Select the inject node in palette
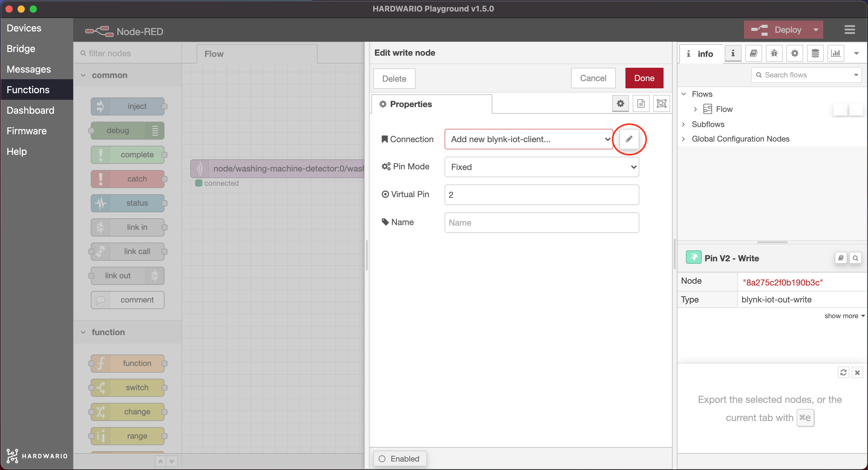Screen dimensions: 868x470 [128, 106]
